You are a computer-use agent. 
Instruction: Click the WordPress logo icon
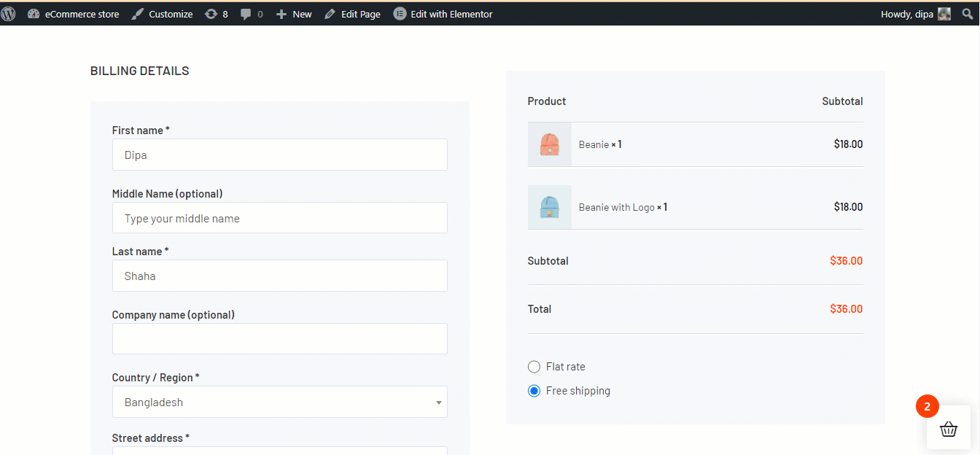tap(8, 14)
